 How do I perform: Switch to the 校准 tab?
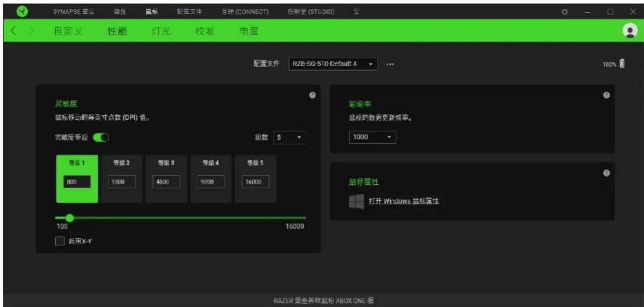204,31
